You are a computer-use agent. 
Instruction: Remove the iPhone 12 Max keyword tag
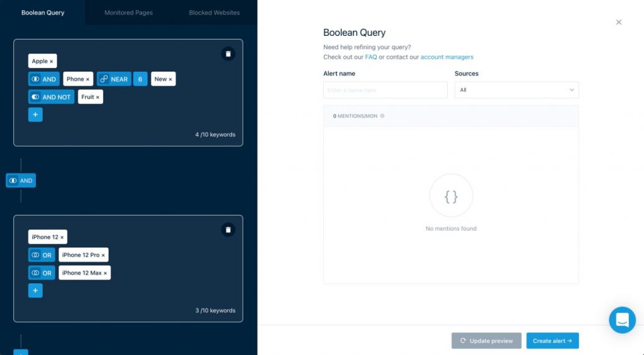click(x=105, y=273)
